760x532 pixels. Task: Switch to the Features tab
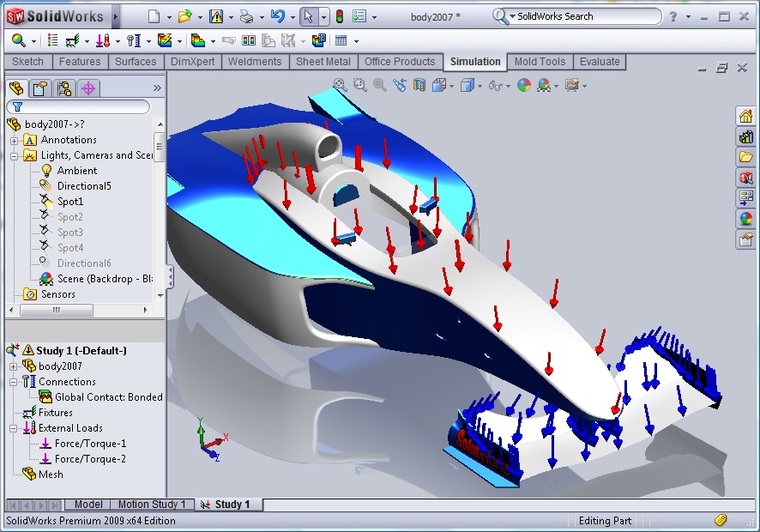click(x=80, y=62)
